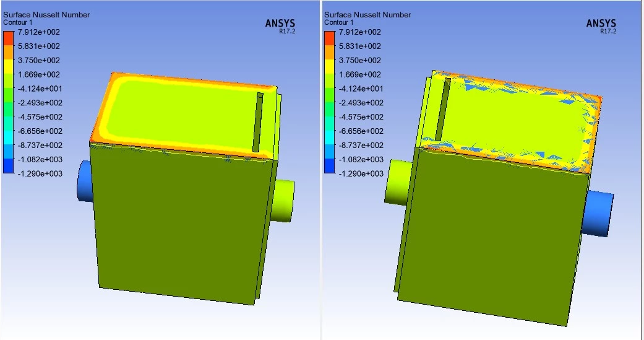Select -1.290e+003 in right view legend
Screen dimensions: 644x340
(x=360, y=173)
